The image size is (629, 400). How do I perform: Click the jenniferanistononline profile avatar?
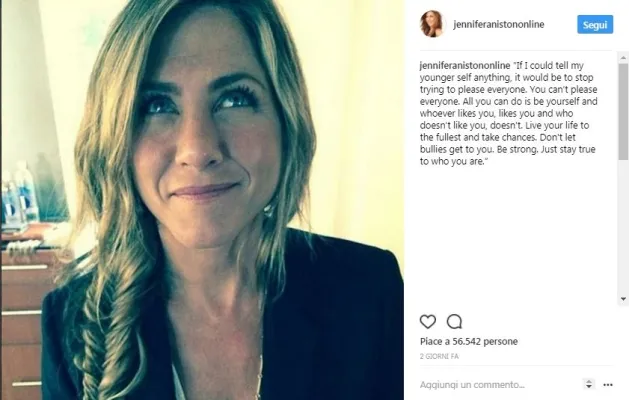[431, 24]
